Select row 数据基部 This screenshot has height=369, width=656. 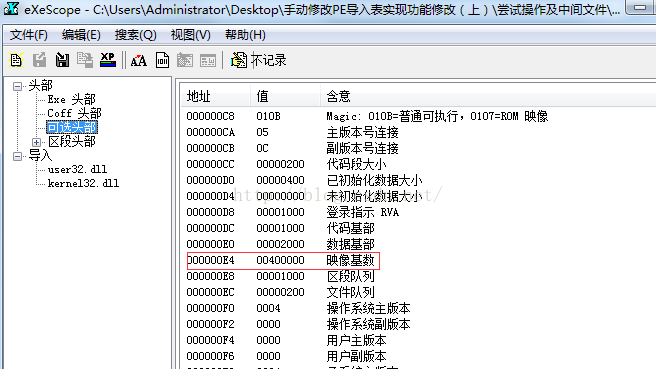click(418, 244)
